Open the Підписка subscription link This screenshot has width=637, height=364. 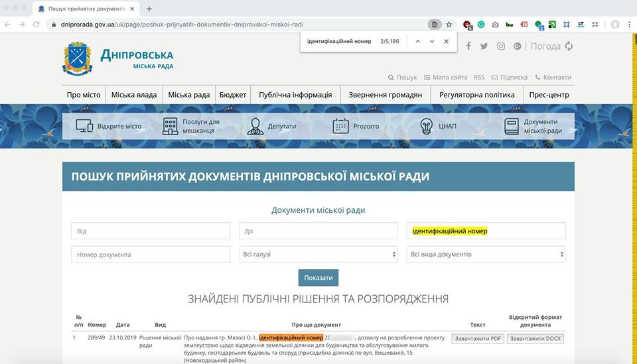click(x=510, y=77)
